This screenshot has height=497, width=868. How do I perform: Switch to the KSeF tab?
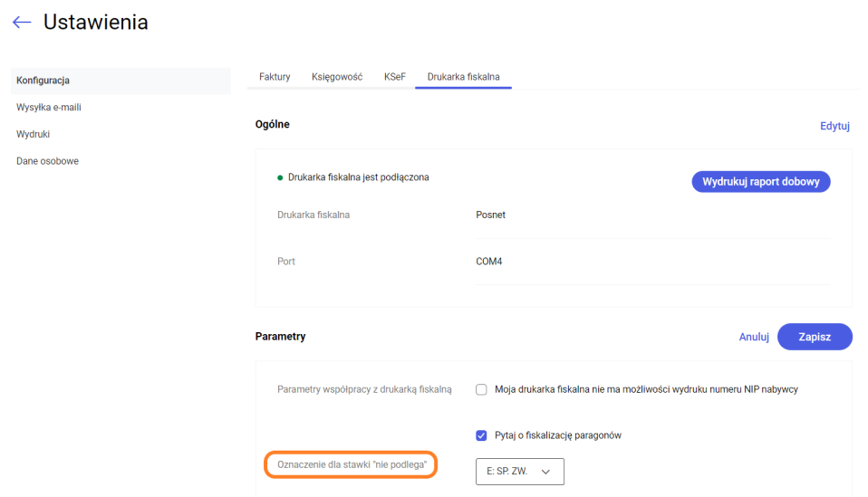(x=394, y=77)
